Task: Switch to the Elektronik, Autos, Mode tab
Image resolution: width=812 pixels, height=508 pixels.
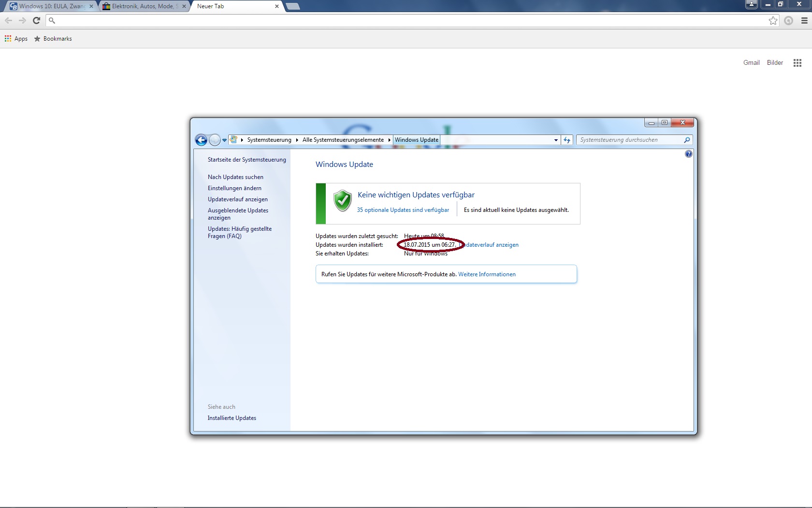Action: [x=143, y=6]
